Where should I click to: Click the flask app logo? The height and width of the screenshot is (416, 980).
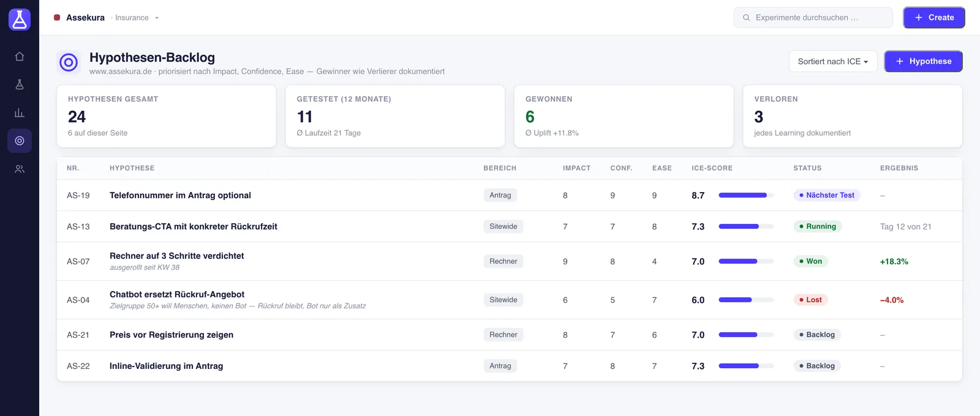point(20,20)
